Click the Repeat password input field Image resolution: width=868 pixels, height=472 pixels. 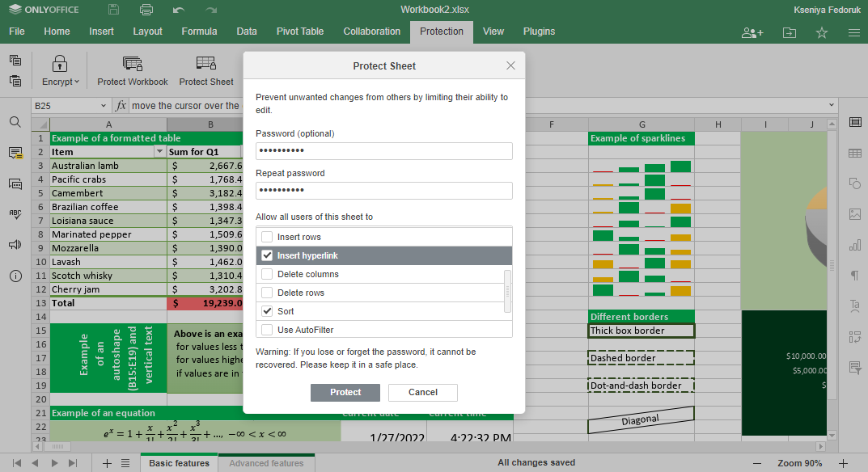(383, 191)
